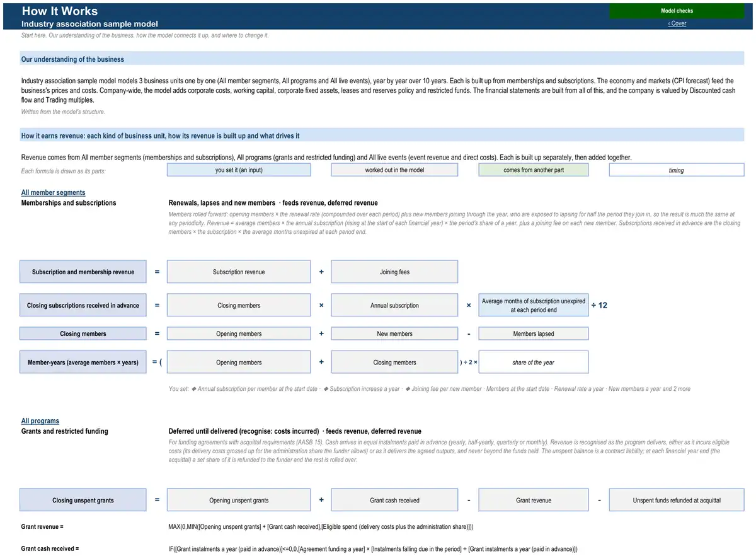Select 'comes from another part' legend box
This screenshot has width=756, height=556.
pos(534,170)
